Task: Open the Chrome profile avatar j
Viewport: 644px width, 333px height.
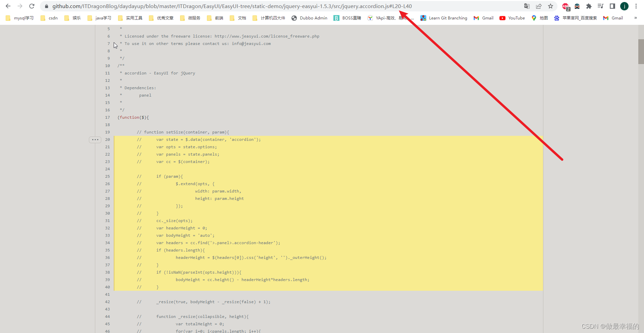Action: 624,6
